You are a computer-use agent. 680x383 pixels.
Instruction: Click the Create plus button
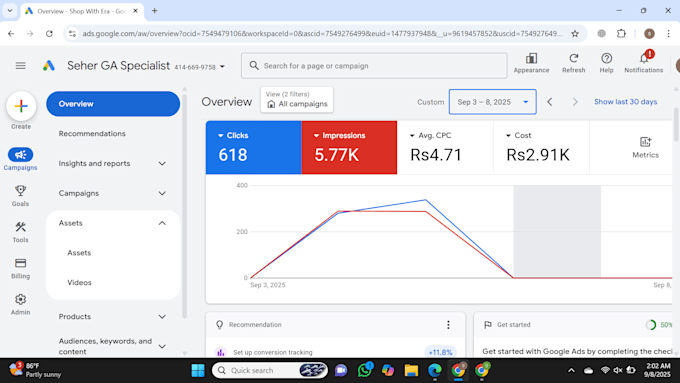pyautogui.click(x=21, y=106)
